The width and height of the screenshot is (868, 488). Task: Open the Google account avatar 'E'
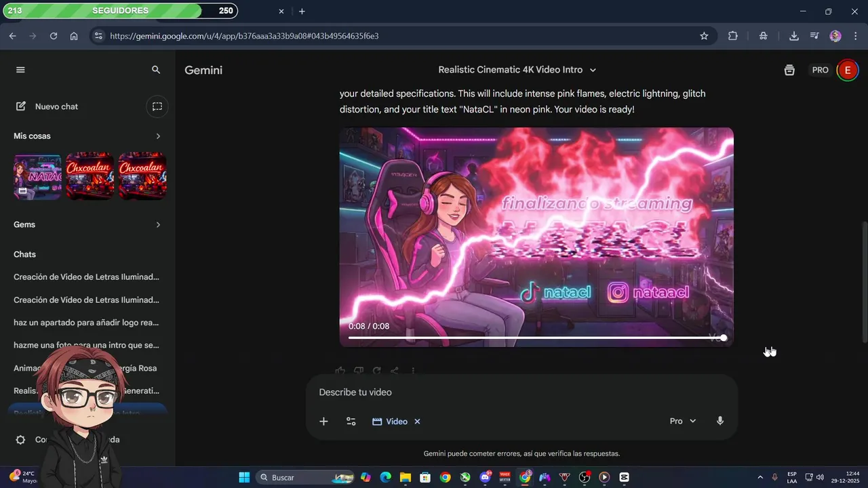(x=847, y=70)
